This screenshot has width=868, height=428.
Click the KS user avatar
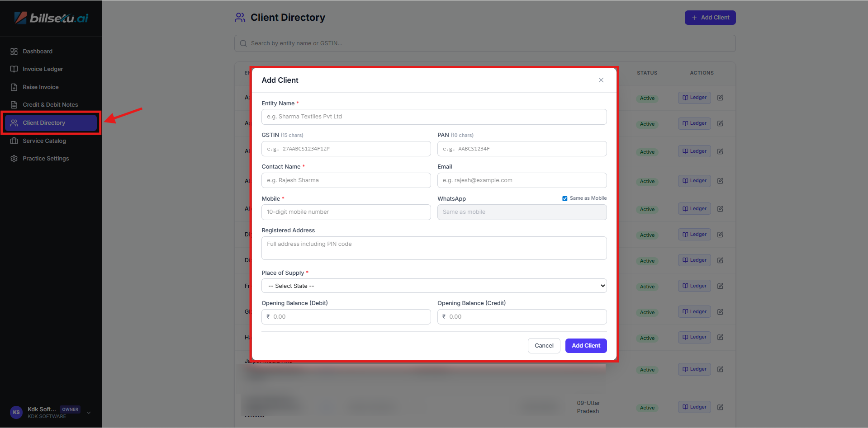pos(16,412)
